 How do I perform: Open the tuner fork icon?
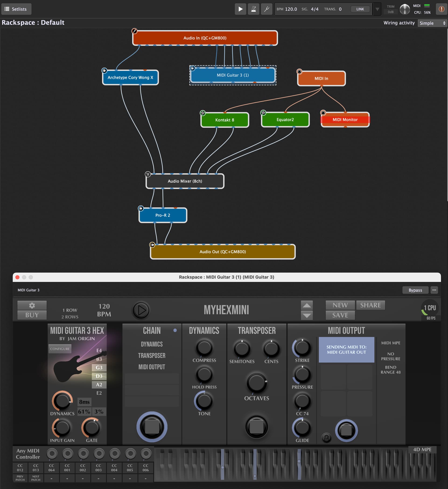(x=266, y=9)
